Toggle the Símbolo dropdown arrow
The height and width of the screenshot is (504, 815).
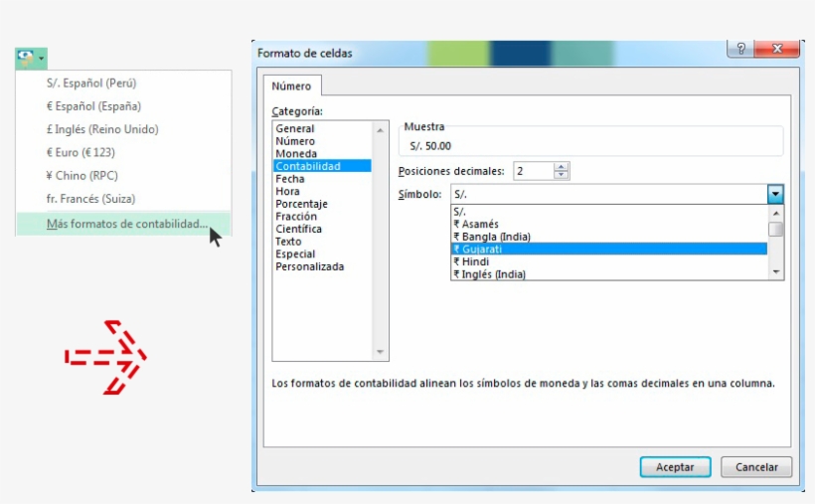(x=775, y=195)
